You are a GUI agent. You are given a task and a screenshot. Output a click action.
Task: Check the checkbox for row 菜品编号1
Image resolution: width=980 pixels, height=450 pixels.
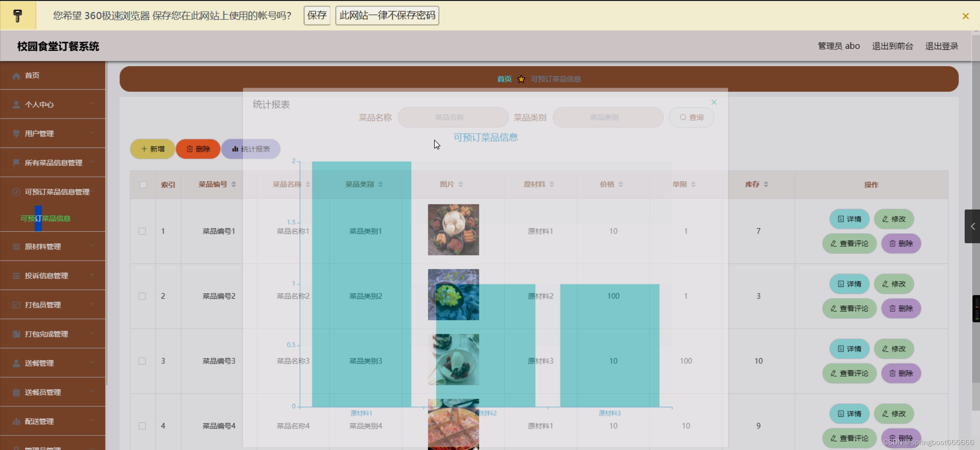pos(142,231)
